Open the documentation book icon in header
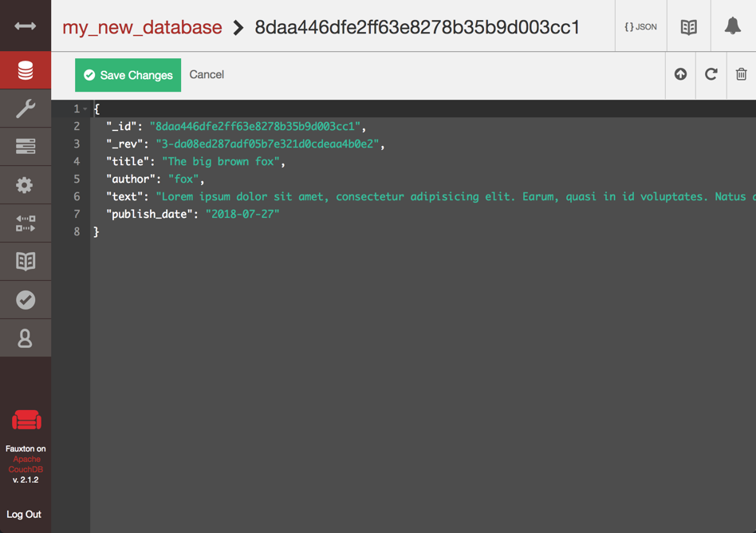 coord(688,27)
